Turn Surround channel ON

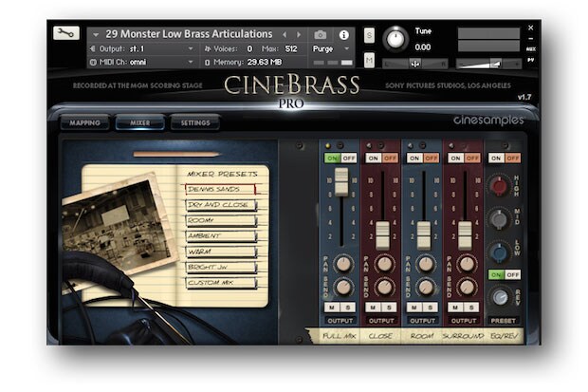click(x=455, y=159)
